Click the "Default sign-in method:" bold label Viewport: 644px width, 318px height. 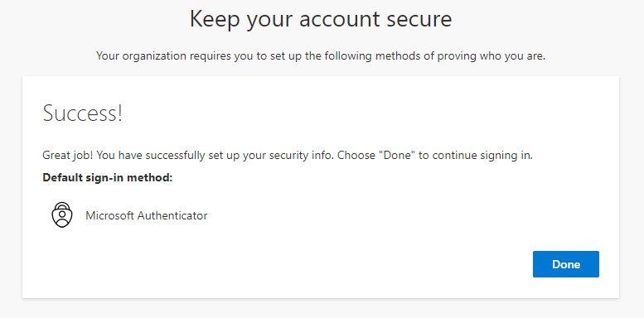[108, 178]
